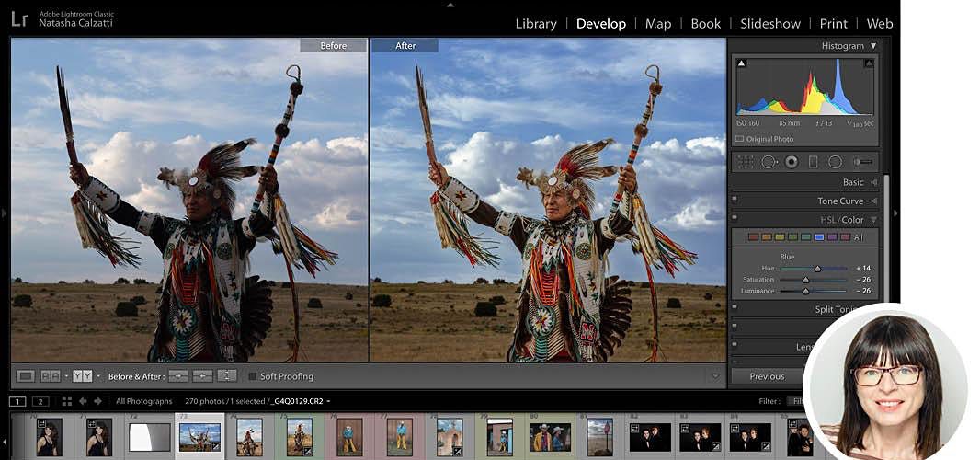Enable the Soft Proofing checkbox
The image size is (980, 460).
[x=253, y=376]
